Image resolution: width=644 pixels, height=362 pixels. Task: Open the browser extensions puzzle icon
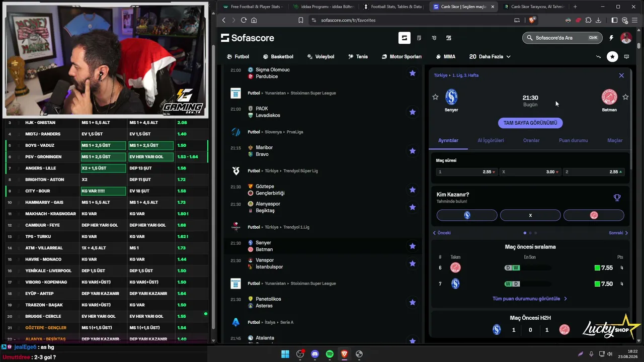coord(588,20)
